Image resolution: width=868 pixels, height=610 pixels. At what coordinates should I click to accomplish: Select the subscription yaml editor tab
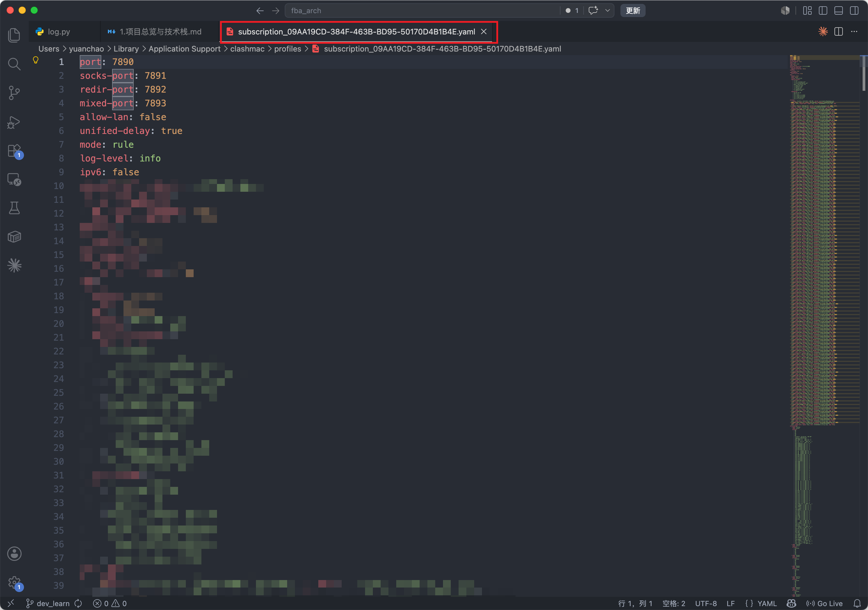point(356,32)
